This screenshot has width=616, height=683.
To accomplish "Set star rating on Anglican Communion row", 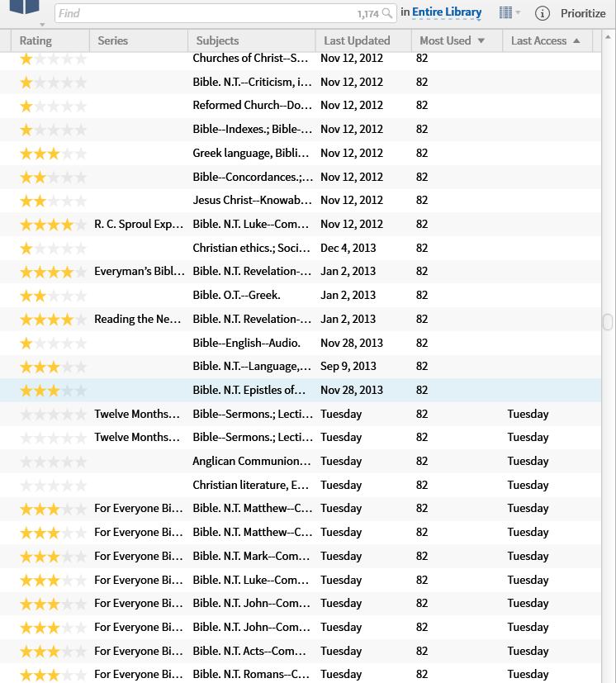I will click(x=53, y=462).
